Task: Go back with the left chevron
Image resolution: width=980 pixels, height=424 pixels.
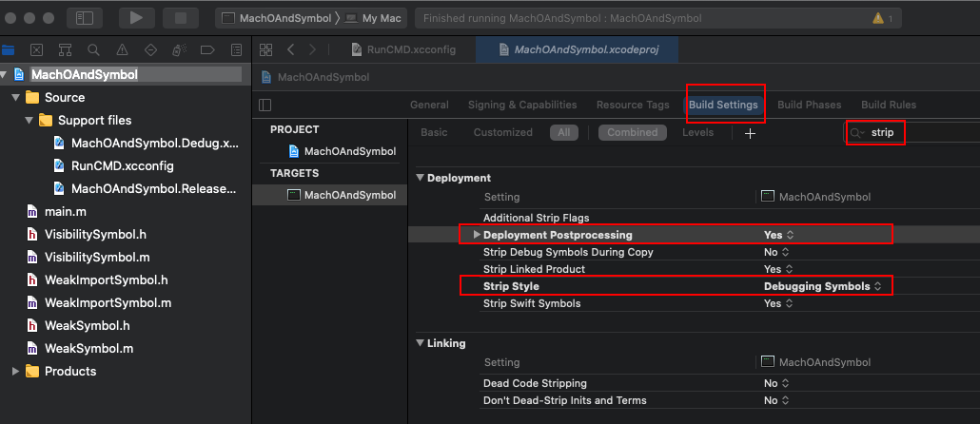Action: (290, 50)
